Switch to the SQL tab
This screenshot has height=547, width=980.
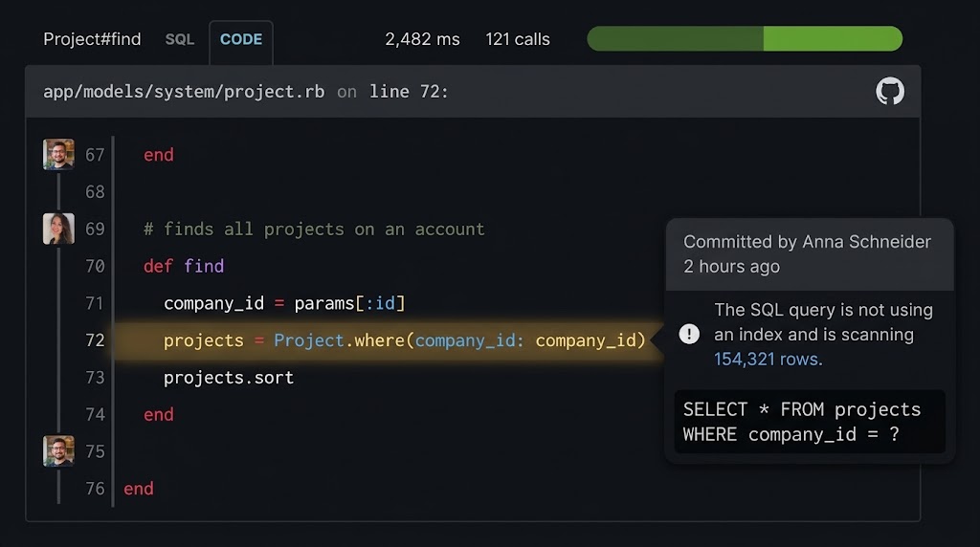179,39
